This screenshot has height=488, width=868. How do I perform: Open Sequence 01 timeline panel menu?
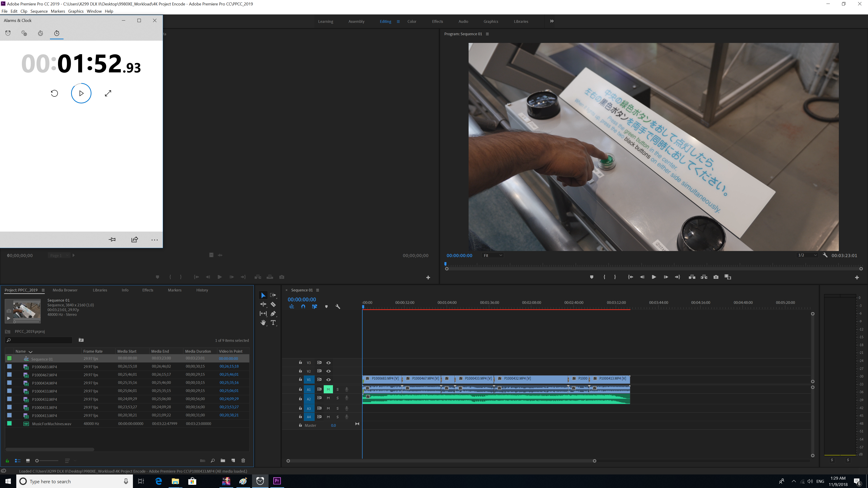317,290
